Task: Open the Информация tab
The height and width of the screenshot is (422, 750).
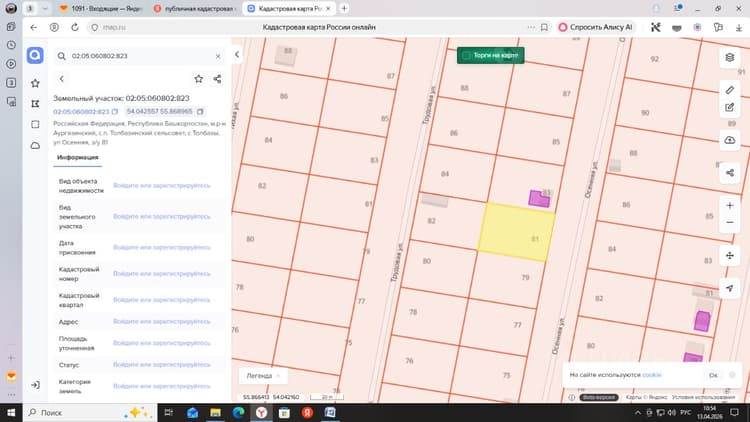Action: click(77, 157)
